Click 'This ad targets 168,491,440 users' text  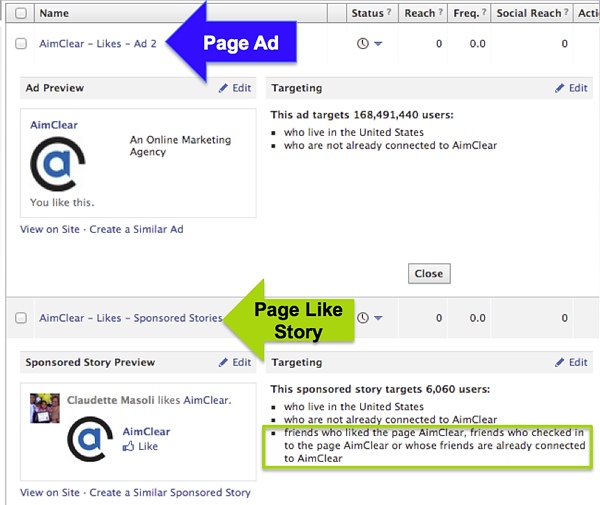tap(362, 115)
